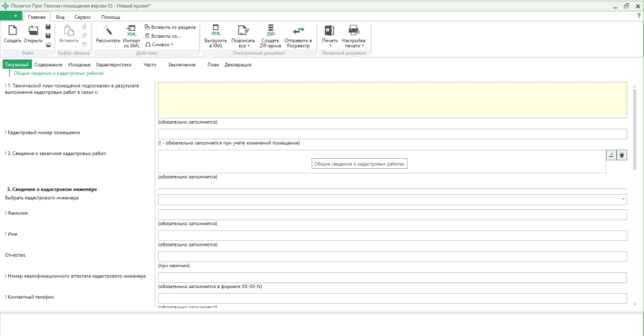644x336 pixels.
Task: Click the Общие сведения о кадастровых работах link
Action: tap(59, 73)
